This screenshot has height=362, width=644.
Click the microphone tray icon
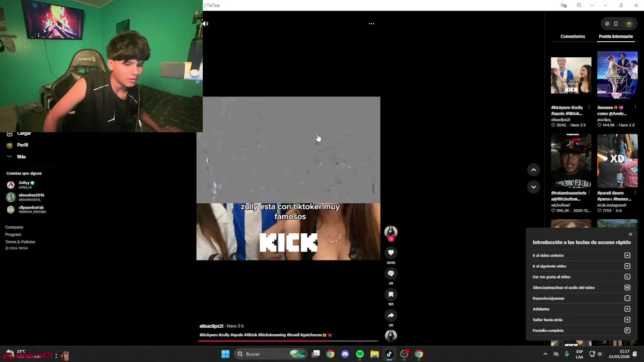pyautogui.click(x=567, y=354)
